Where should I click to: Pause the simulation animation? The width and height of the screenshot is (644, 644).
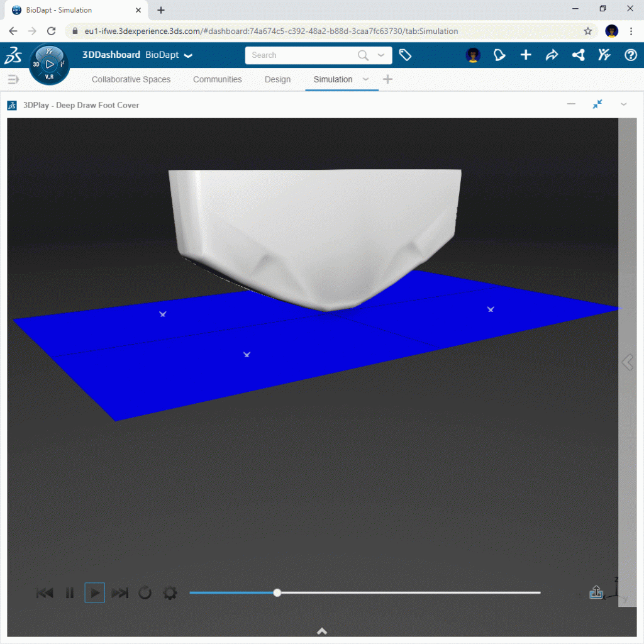pos(70,593)
